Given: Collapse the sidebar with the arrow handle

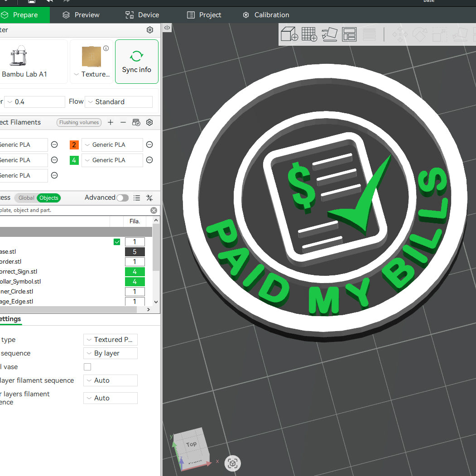Looking at the screenshot, I should pyautogui.click(x=167, y=28).
